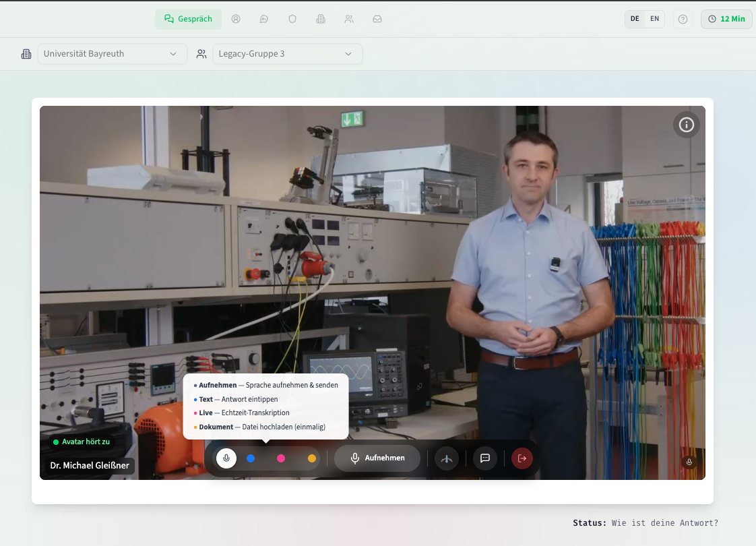Expand the Universität Bayreuth dropdown

(x=113, y=53)
